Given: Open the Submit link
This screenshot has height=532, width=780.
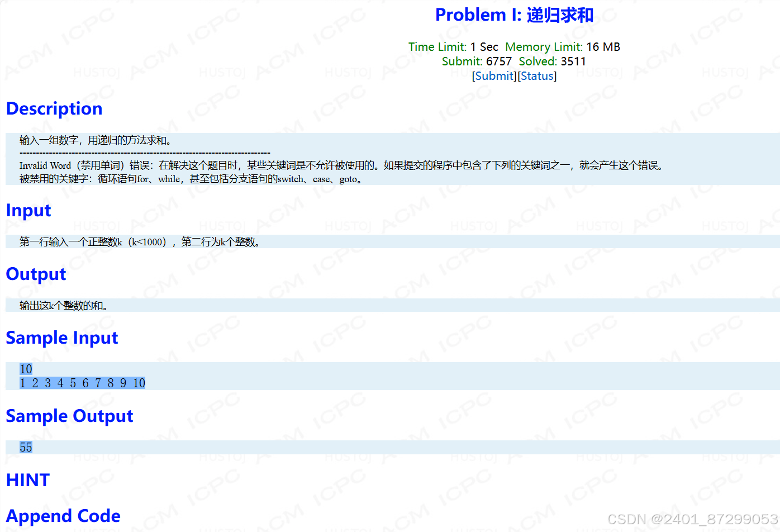Looking at the screenshot, I should tap(494, 76).
